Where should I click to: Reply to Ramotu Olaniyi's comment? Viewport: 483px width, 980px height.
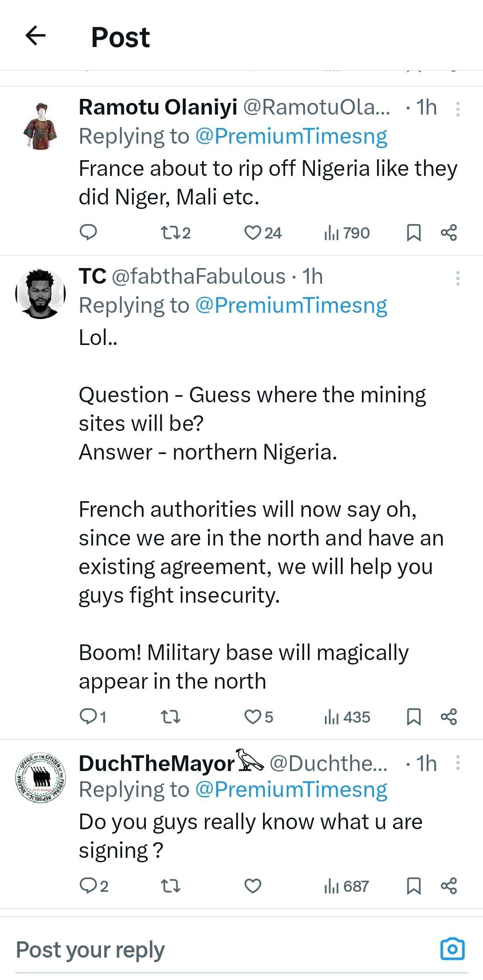[x=88, y=233]
